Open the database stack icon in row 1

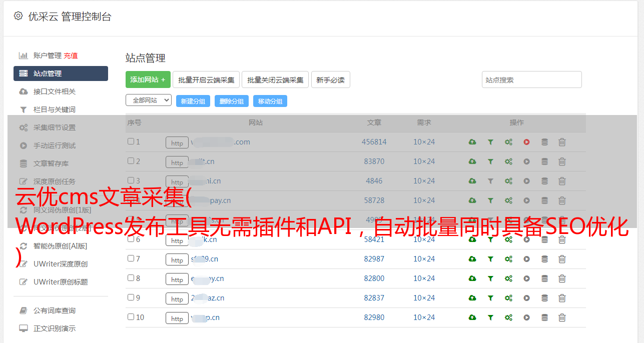(544, 142)
